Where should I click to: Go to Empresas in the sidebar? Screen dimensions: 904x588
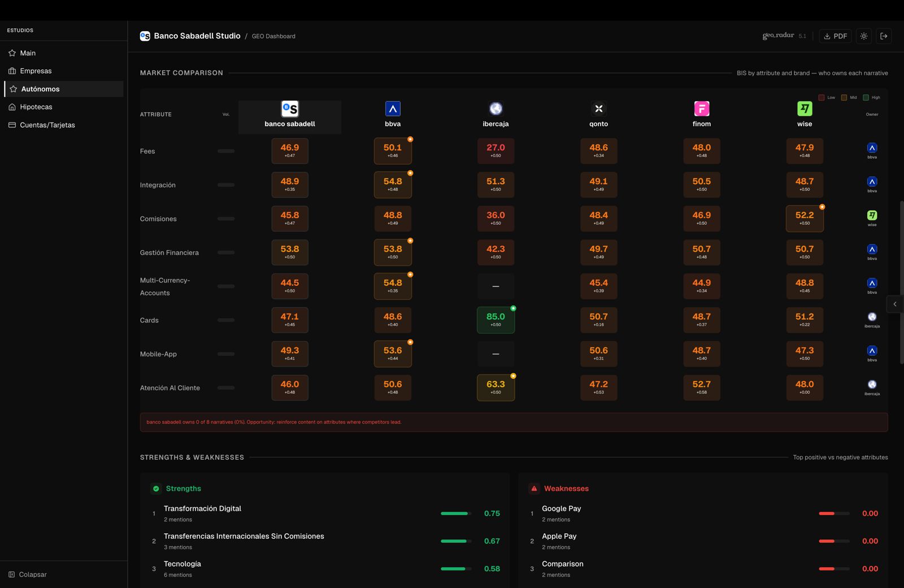pos(36,71)
